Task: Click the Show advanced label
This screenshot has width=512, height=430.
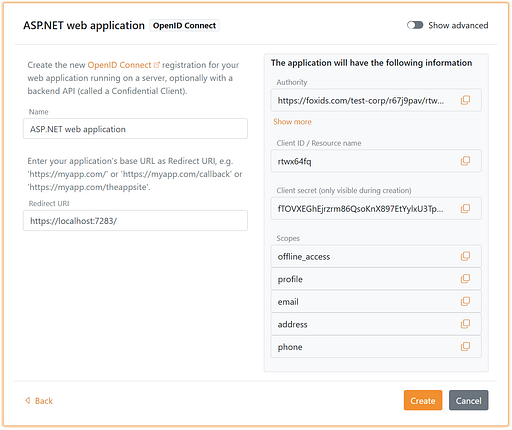Action: coord(458,25)
